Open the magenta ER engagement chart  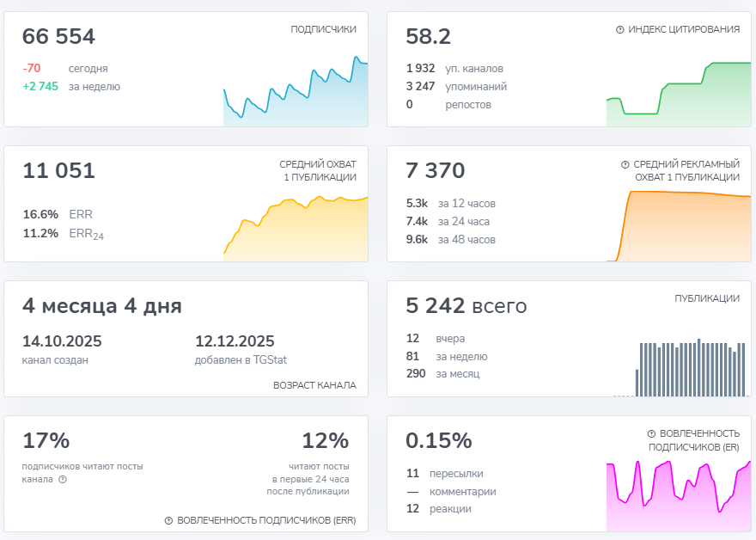679,496
